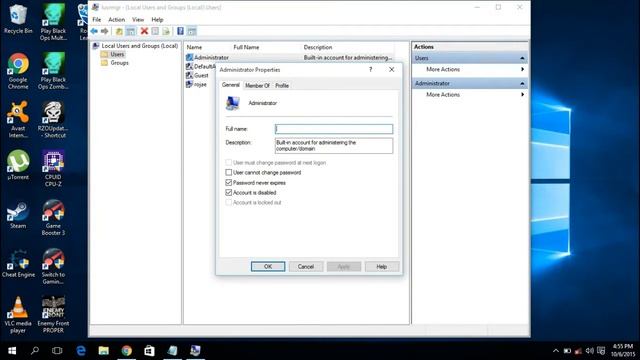
Task: Expand More Actions under Administrator
Action: pos(469,95)
